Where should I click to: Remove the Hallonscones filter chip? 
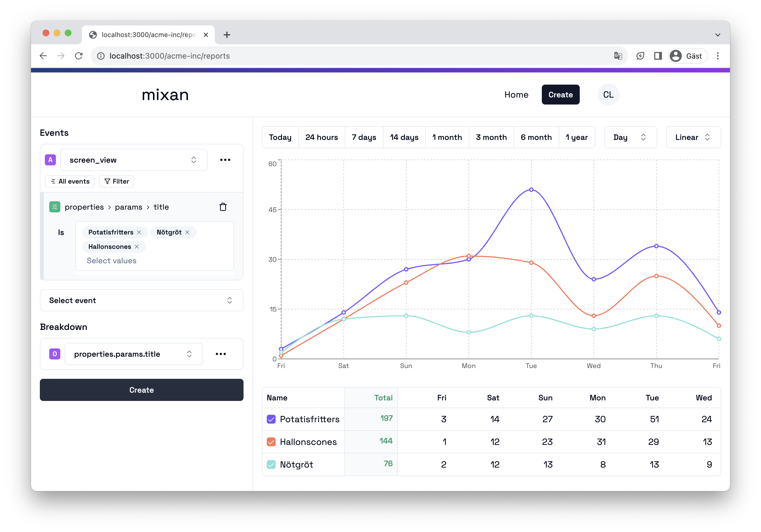pos(137,247)
